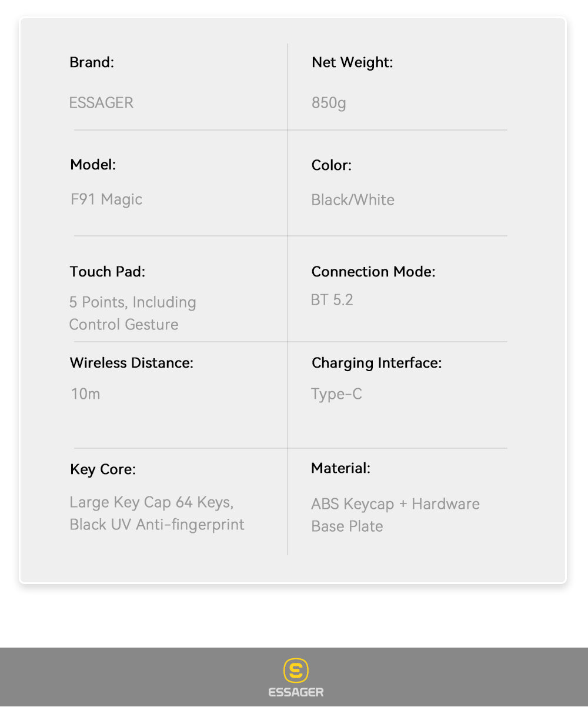Viewport: 588px width, 707px height.
Task: Click the Model label
Action: pos(93,165)
